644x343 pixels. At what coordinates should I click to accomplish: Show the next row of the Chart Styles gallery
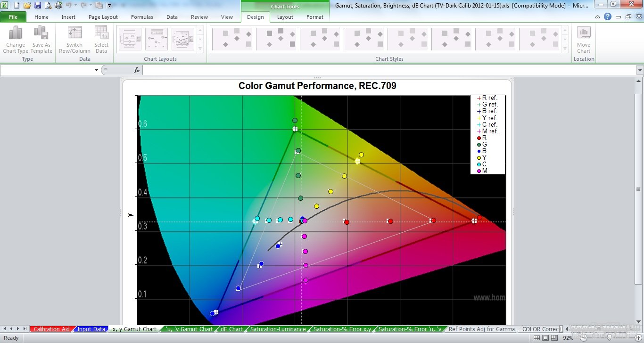tap(565, 39)
